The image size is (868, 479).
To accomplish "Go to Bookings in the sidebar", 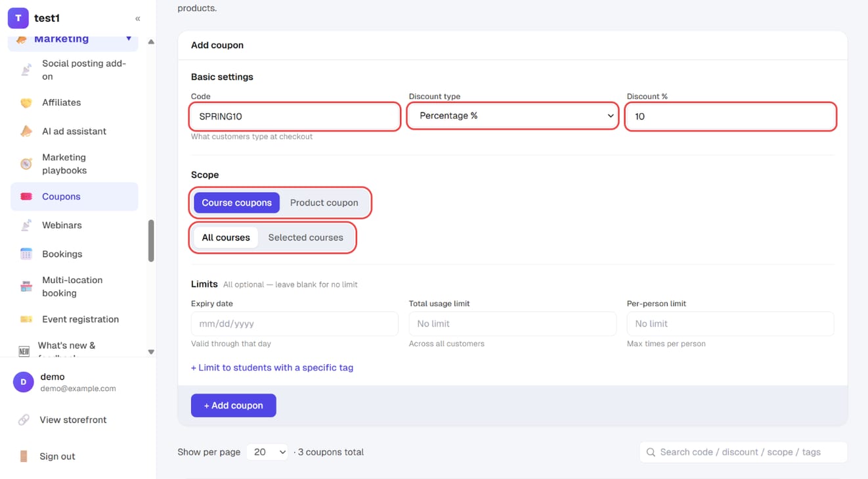I will pyautogui.click(x=74, y=254).
